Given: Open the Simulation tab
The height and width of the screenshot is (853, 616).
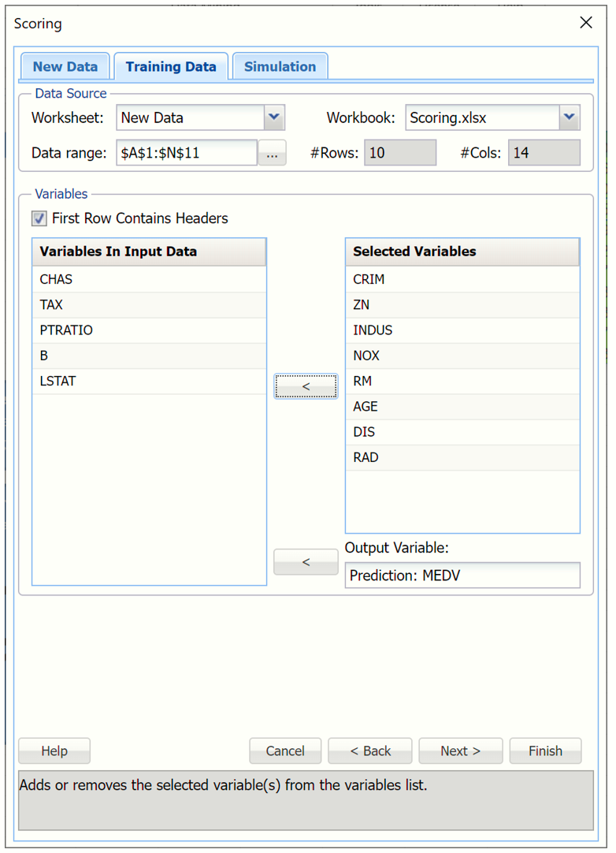Looking at the screenshot, I should (280, 67).
